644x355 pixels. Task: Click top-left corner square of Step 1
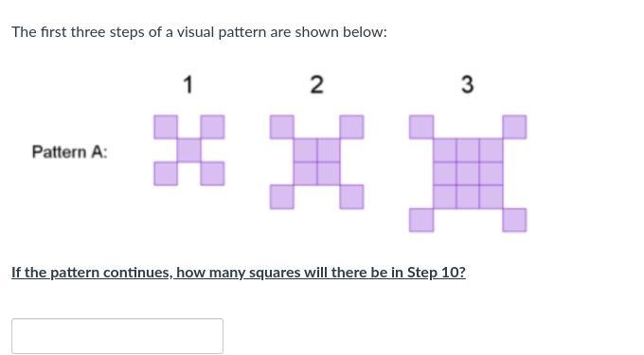coord(166,127)
